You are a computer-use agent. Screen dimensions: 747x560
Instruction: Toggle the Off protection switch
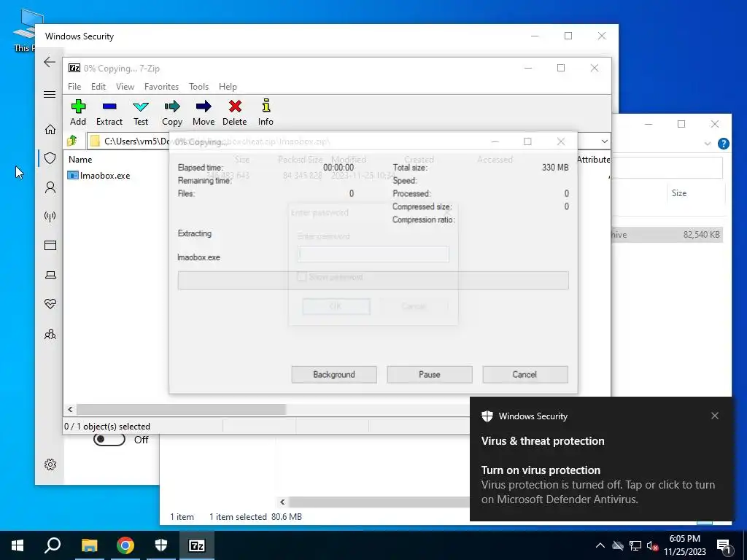(x=109, y=440)
